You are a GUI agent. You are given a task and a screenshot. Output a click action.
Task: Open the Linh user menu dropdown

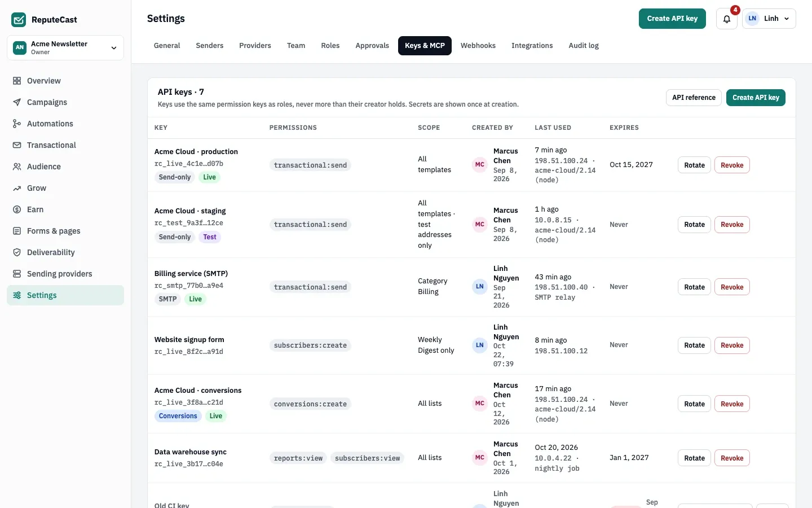click(x=769, y=19)
